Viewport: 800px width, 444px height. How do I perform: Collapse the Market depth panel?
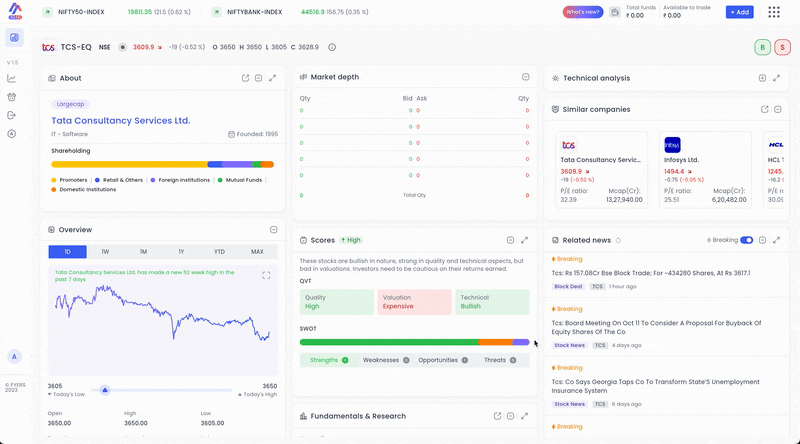pyautogui.click(x=526, y=77)
